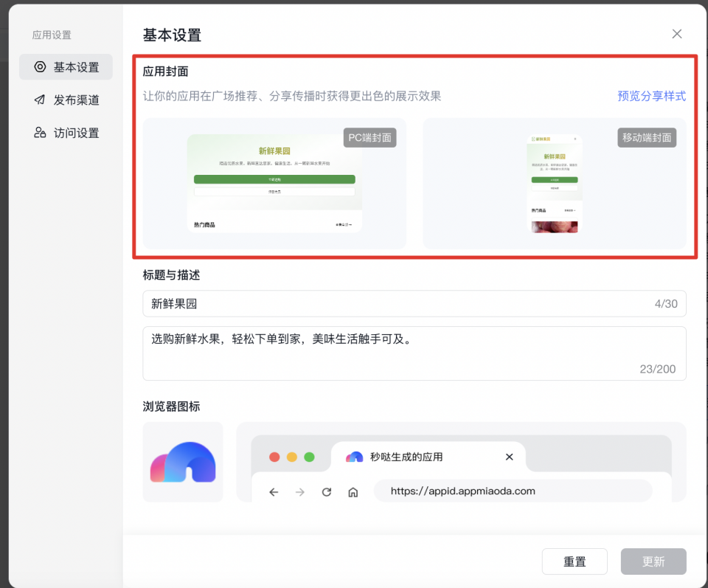
Task: Open the 基本设置 sidebar tab
Action: pyautogui.click(x=66, y=67)
